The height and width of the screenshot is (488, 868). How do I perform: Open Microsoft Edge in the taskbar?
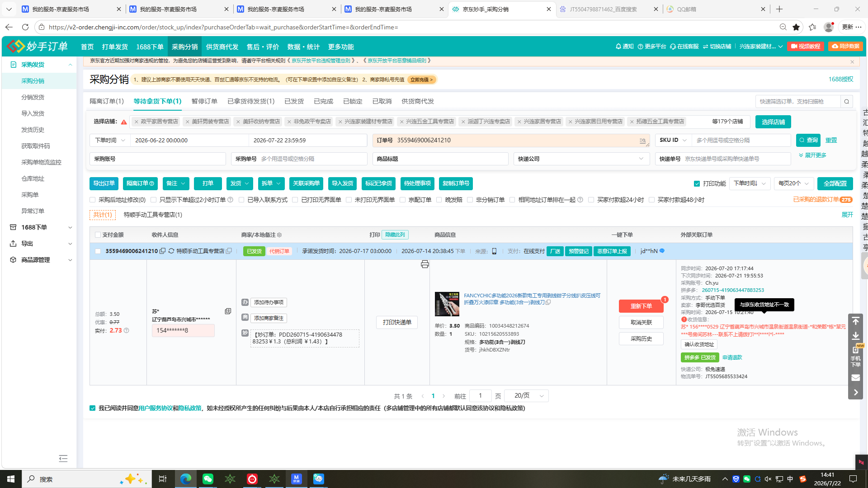click(185, 479)
